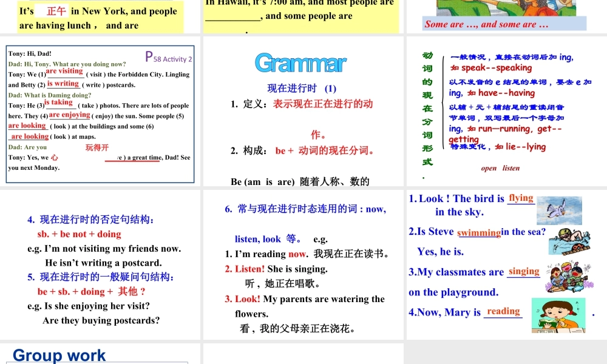The width and height of the screenshot is (607, 364).
Task: Select the highlighted word 正午
Action: 57,10
